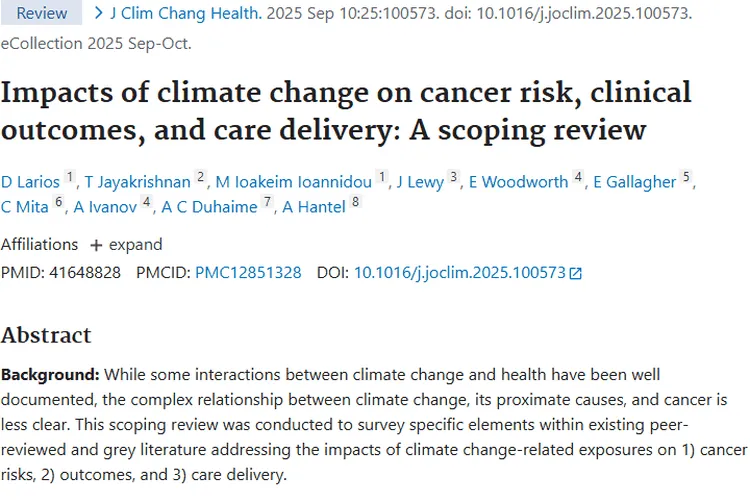
Task: Open author E Gallagher link
Action: pos(636,181)
